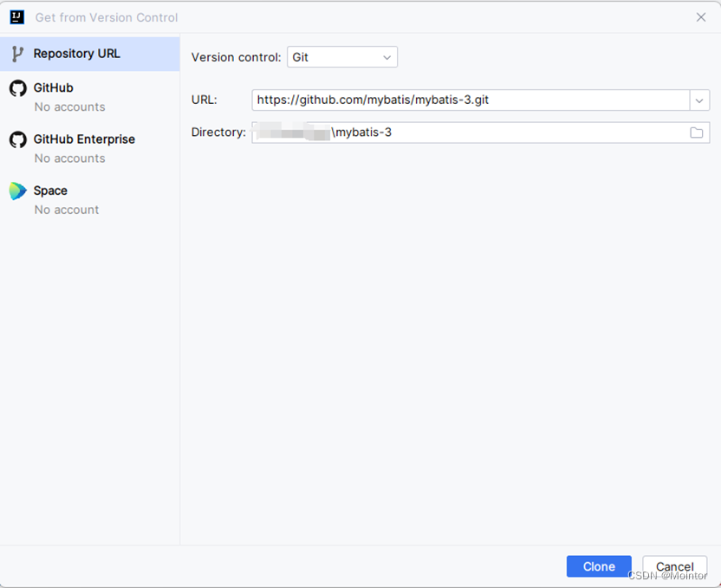Close the Get from Version Control dialog

[x=701, y=17]
